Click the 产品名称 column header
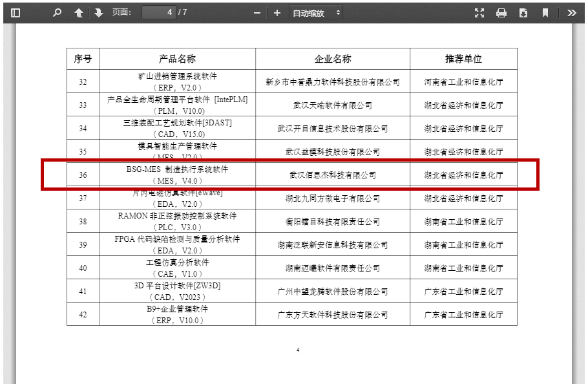The image size is (588, 384). tap(178, 59)
